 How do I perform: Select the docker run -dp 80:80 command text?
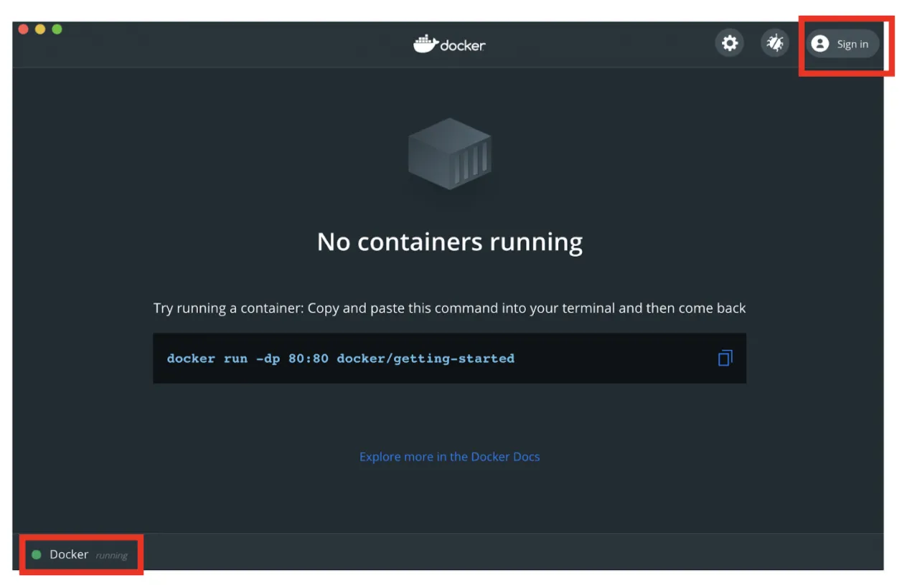pyautogui.click(x=341, y=358)
